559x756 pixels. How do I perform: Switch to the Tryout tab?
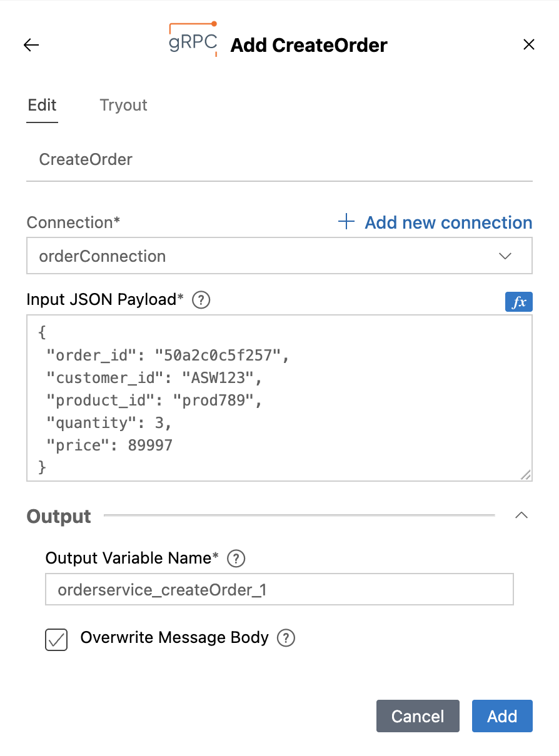tap(124, 105)
